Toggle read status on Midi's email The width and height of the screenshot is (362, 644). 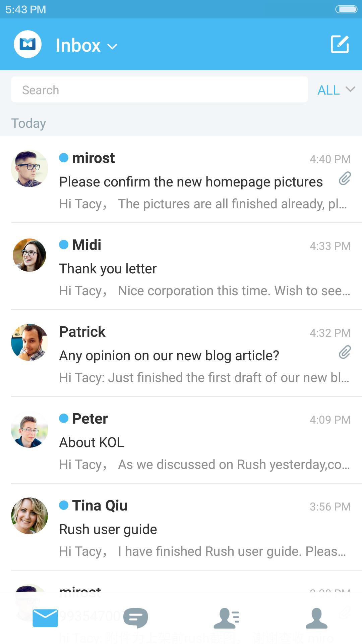click(x=63, y=245)
